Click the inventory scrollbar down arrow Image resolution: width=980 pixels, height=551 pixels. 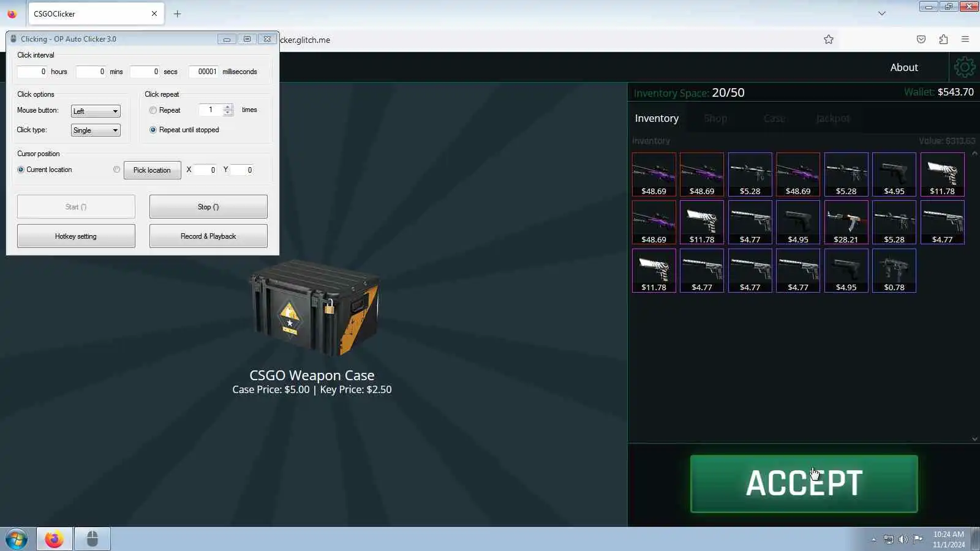point(974,439)
